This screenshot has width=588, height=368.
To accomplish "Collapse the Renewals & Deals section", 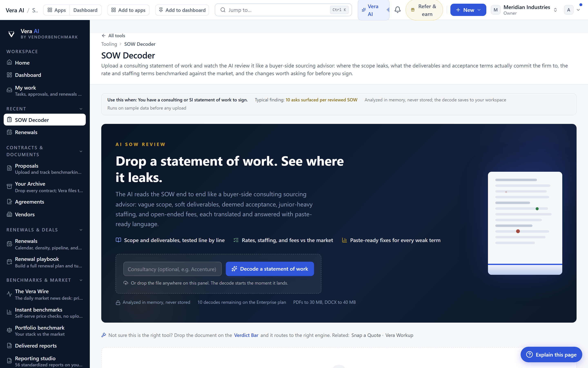I will 81,230.
